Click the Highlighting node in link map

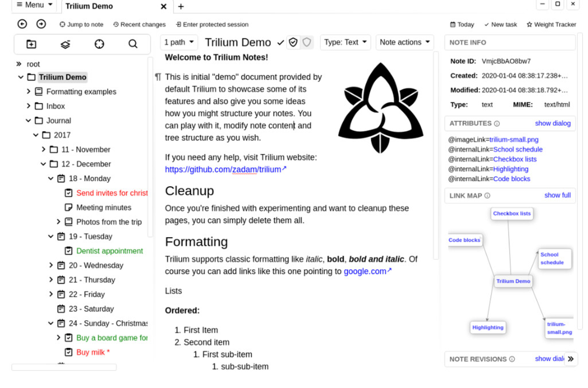coord(488,327)
